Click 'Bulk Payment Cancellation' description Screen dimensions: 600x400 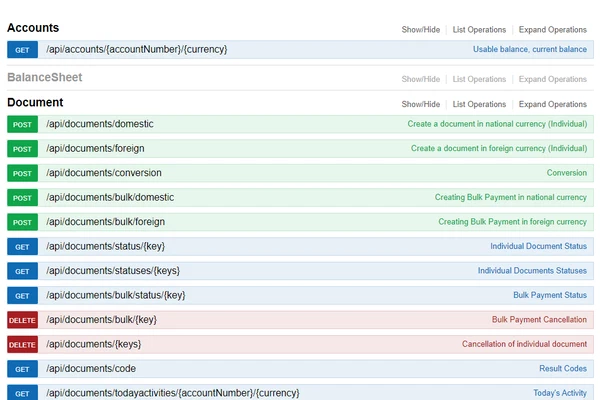pos(539,320)
